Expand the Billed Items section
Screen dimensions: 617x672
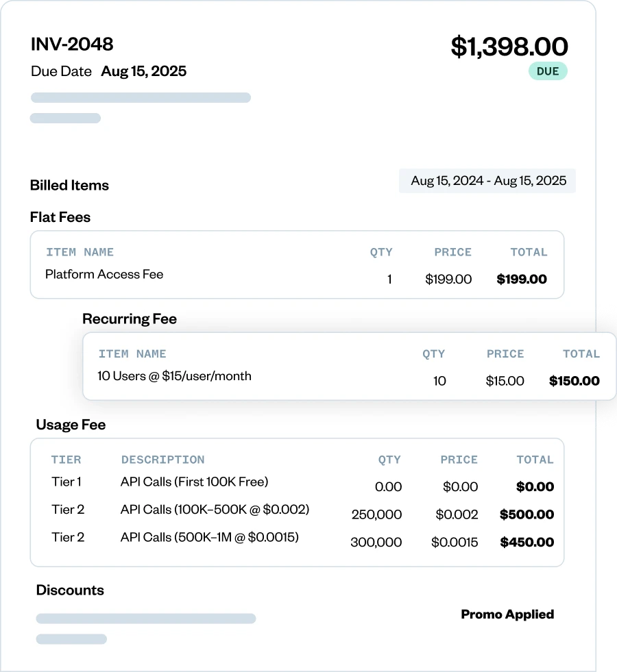pos(69,185)
